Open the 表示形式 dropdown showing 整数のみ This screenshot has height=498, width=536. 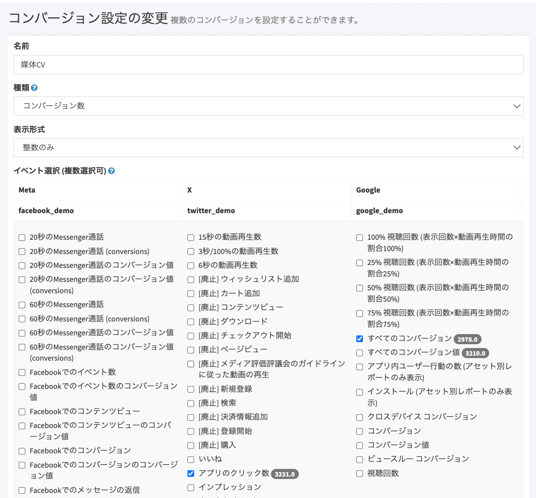[x=268, y=148]
